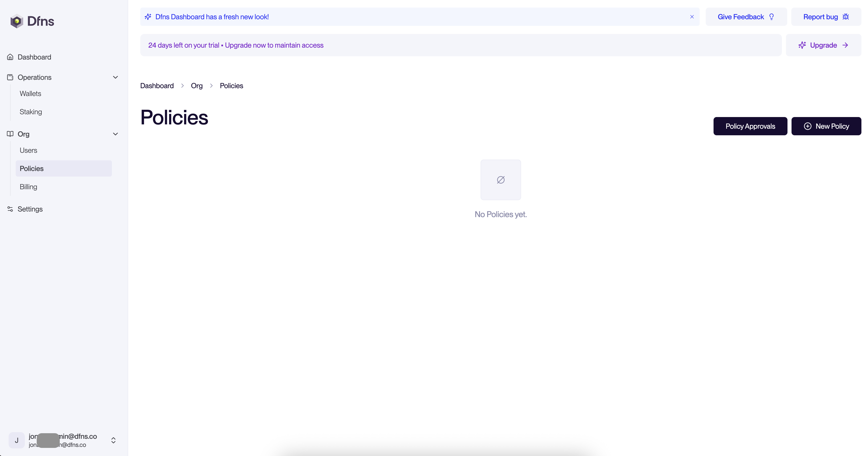Click the Operations wallet icon in sidebar
Viewport: 868px width, 456px height.
coord(10,77)
